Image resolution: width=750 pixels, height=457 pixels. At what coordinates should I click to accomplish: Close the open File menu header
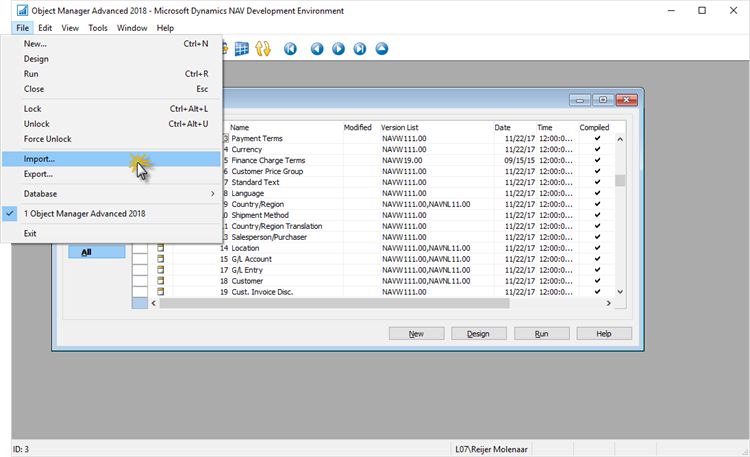click(22, 28)
